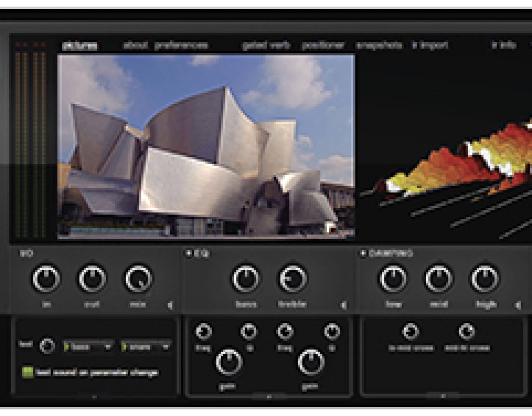532x416 pixels.
Task: Click the concert hall venue picture
Action: click(x=206, y=147)
